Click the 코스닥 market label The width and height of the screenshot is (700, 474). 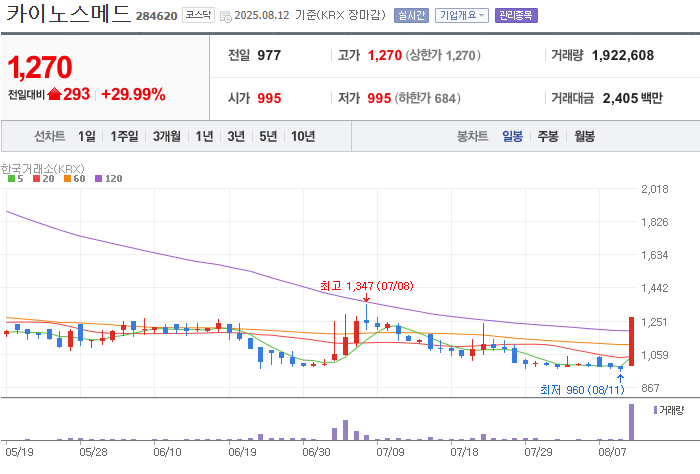click(198, 15)
